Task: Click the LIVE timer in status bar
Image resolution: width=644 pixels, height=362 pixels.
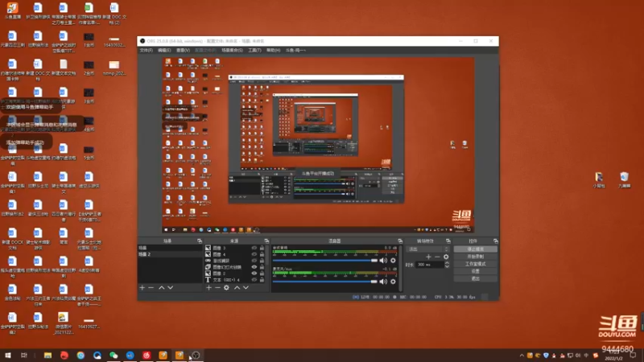Action: click(374, 297)
